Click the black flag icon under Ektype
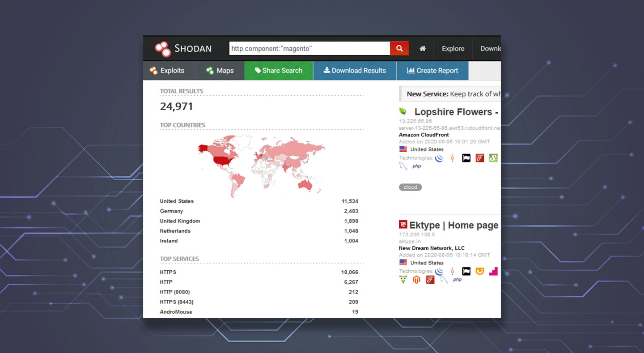This screenshot has width=644, height=353. 466,271
